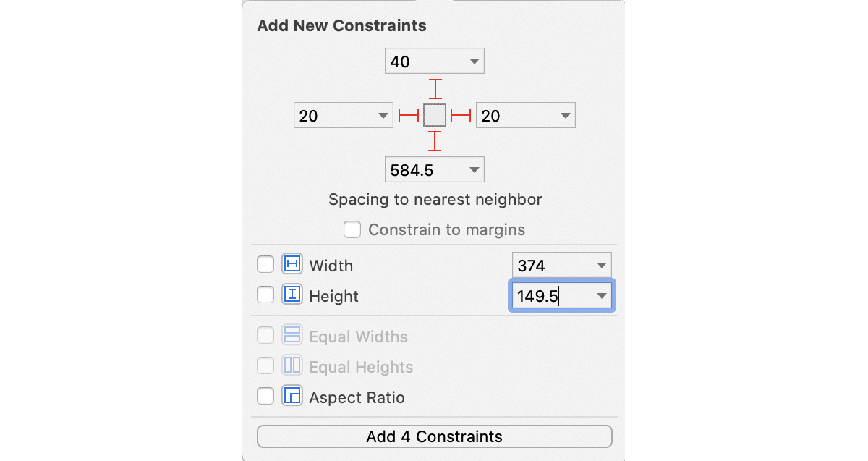Enable the Constrain to margins checkbox
The image size is (868, 461).
(352, 230)
